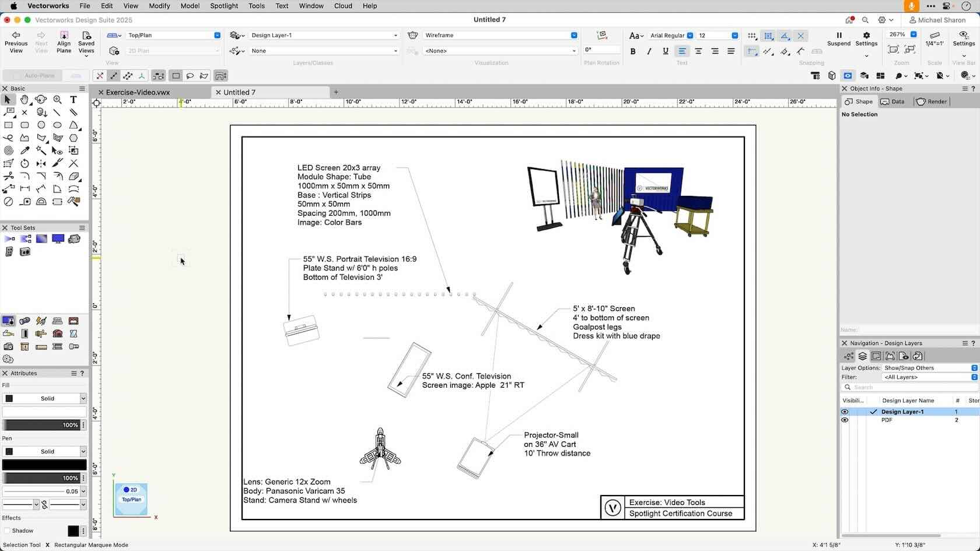
Task: Open the video camera tool set
Action: 74,239
